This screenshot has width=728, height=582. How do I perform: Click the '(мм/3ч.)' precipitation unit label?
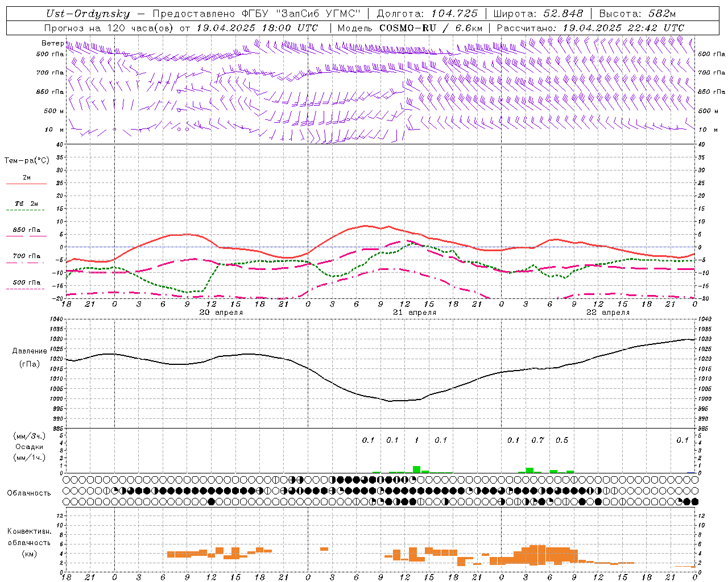point(29,436)
